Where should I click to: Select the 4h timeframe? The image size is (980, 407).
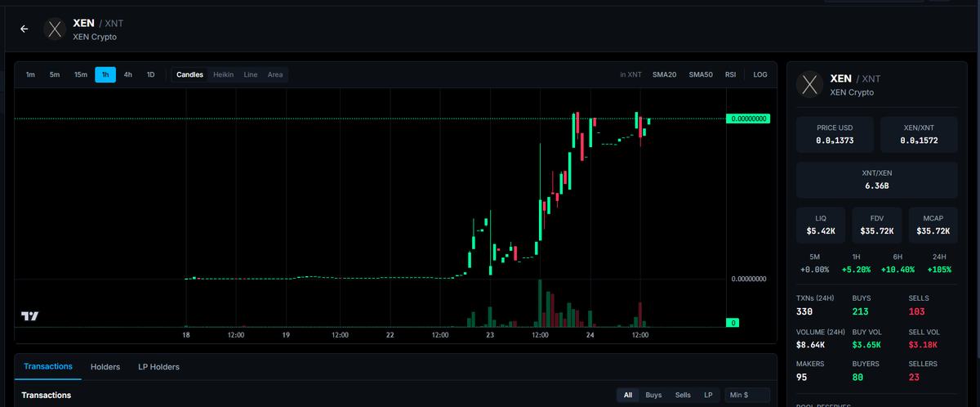(x=128, y=74)
